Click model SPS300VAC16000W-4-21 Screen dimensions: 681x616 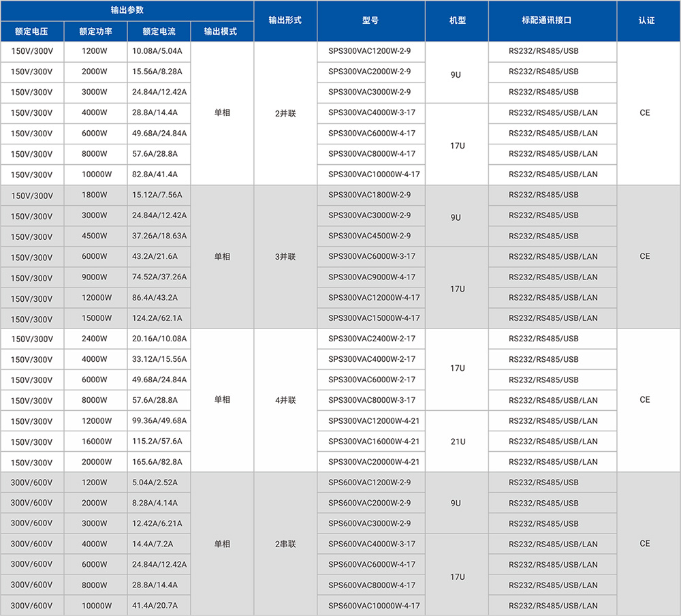coord(371,442)
